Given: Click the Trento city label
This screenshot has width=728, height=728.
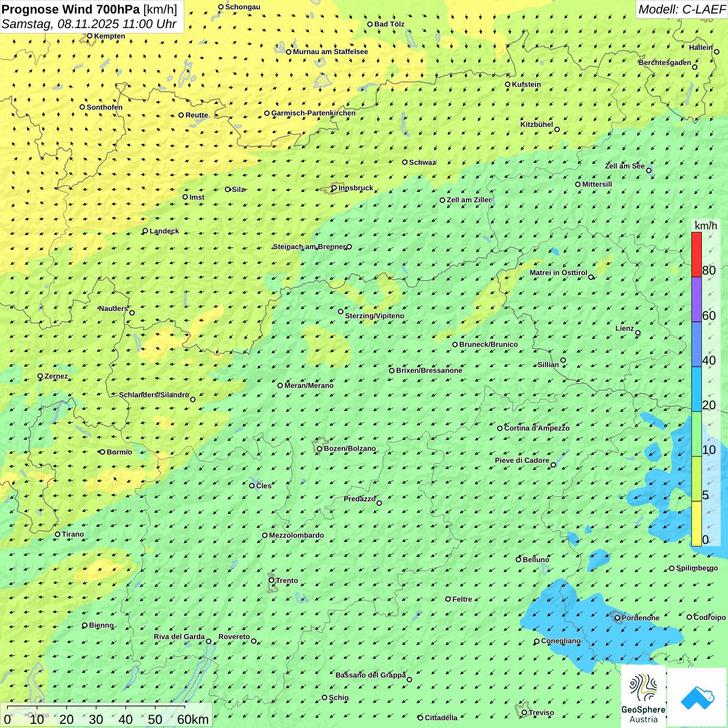Looking at the screenshot, I should tap(287, 580).
